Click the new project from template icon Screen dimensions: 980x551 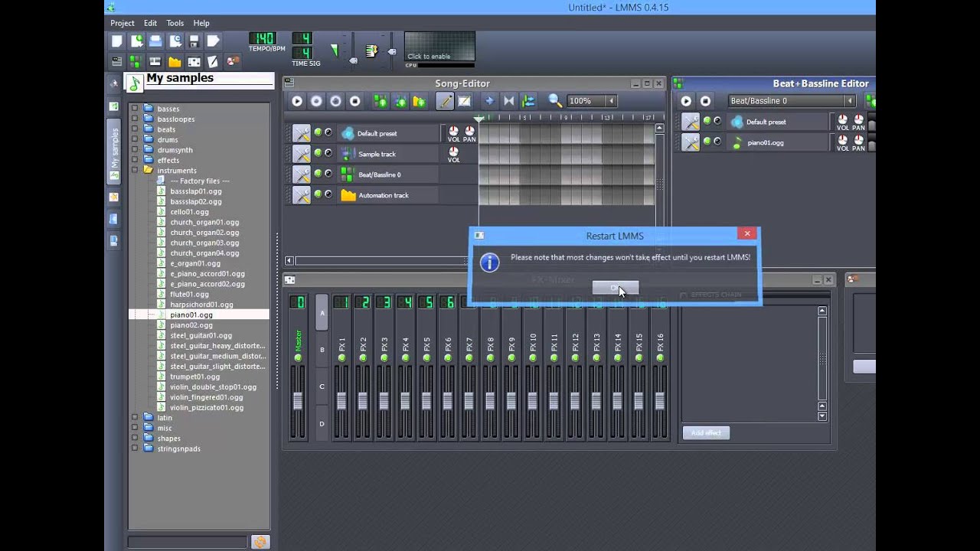pos(136,41)
